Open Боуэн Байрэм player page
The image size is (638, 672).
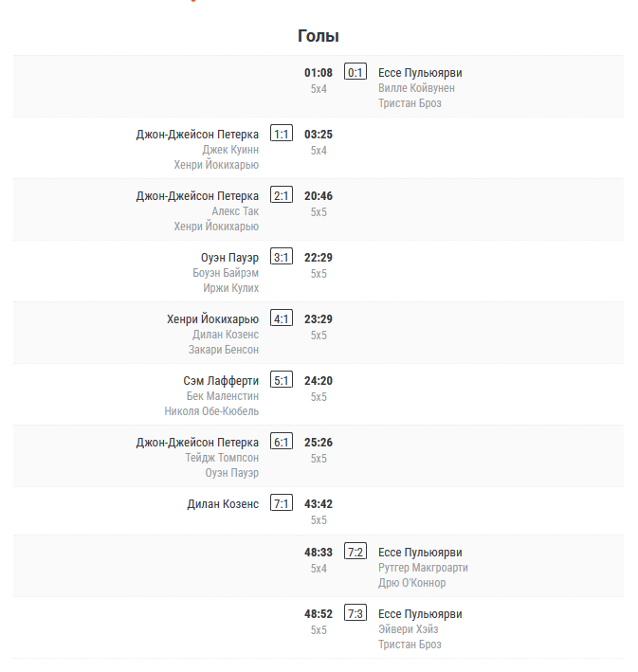click(x=226, y=273)
